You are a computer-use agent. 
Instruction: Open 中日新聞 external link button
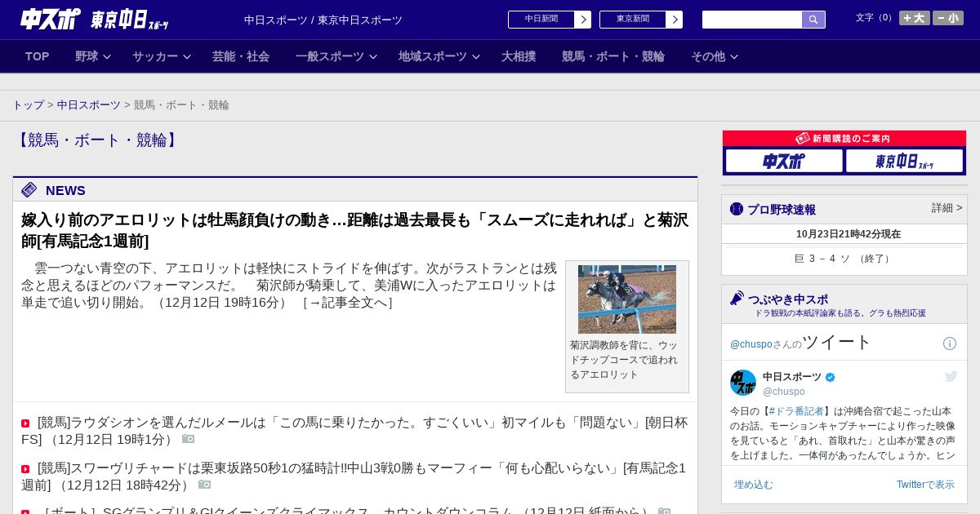[541, 20]
